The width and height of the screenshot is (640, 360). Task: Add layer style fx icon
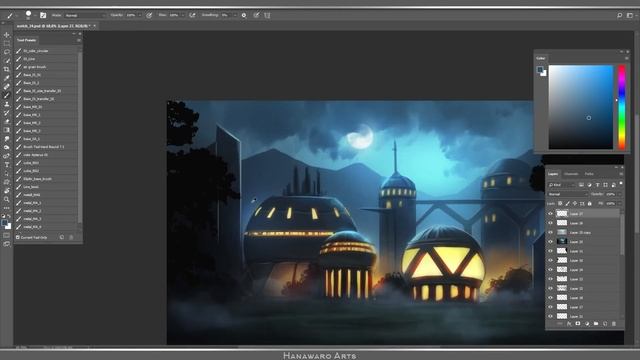pyautogui.click(x=569, y=324)
